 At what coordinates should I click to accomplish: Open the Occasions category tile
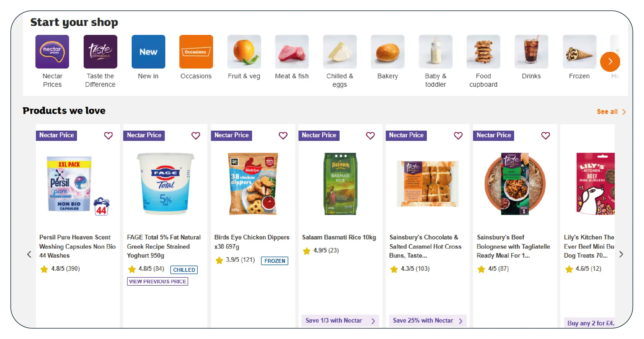(x=196, y=52)
